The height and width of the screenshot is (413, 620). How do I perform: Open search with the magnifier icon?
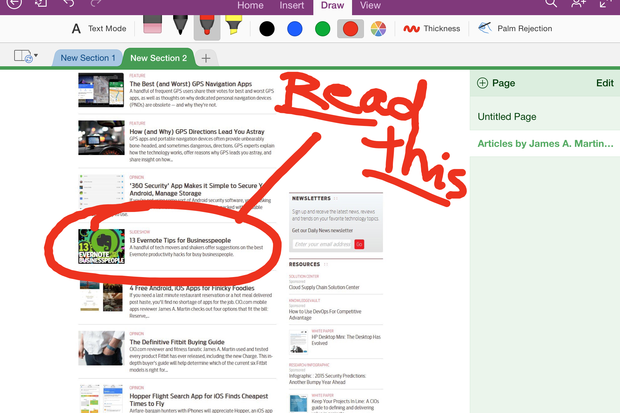[x=551, y=3]
